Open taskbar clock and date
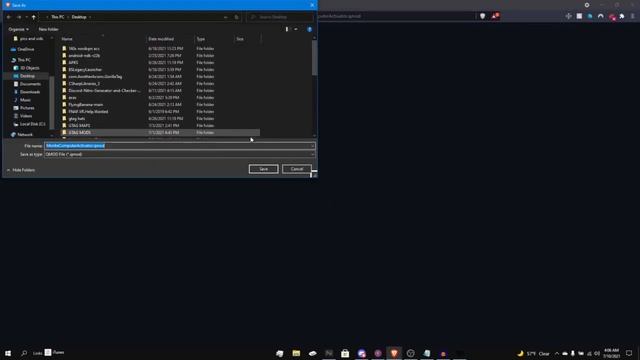The height and width of the screenshot is (360, 640). [x=611, y=353]
